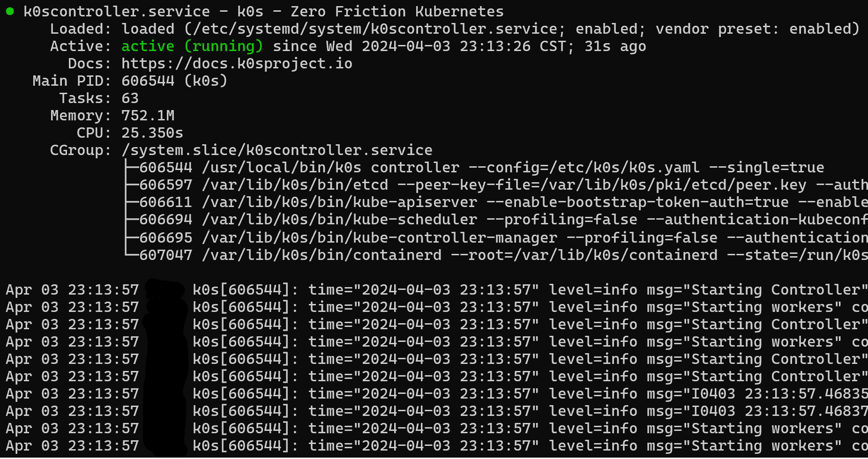This screenshot has height=459, width=868.
Task: Click the /system.slice/k0scontroller.service CGroup path
Action: click(277, 150)
